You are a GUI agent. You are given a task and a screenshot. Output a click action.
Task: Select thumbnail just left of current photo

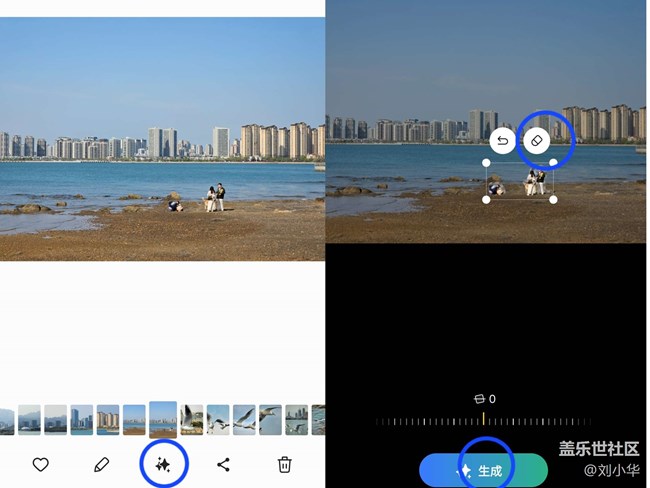point(134,420)
